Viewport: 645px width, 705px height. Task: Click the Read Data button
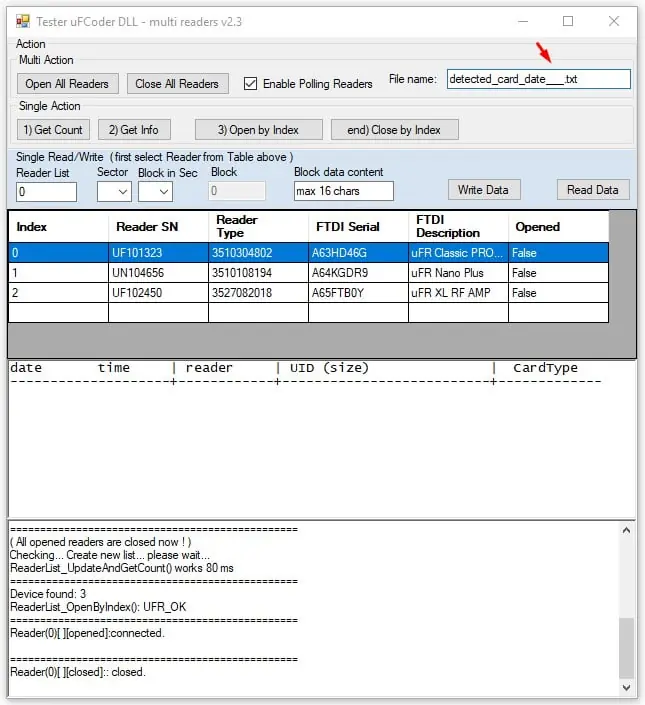(593, 190)
